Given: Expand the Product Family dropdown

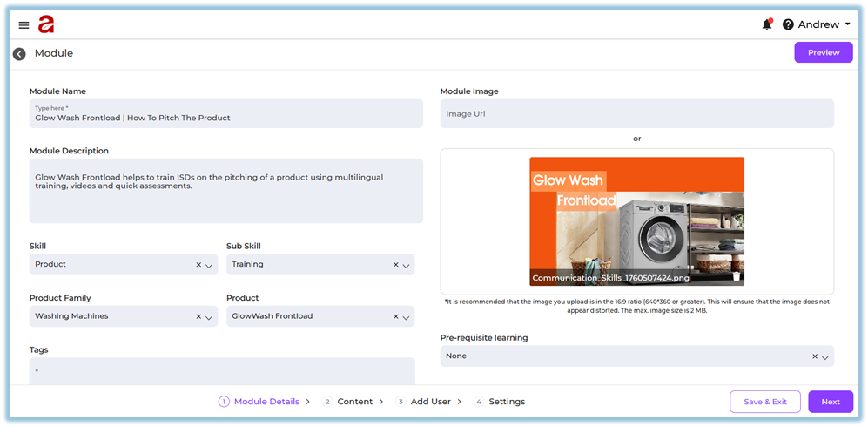Looking at the screenshot, I should point(209,317).
